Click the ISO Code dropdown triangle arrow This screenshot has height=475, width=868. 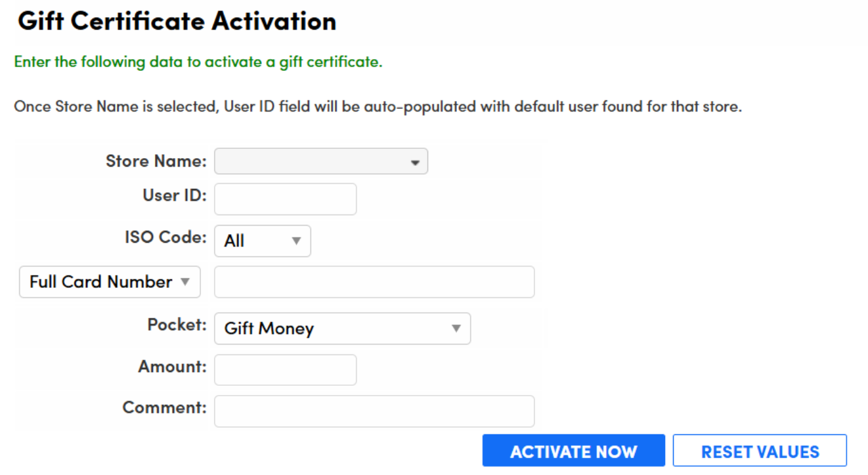tap(296, 241)
